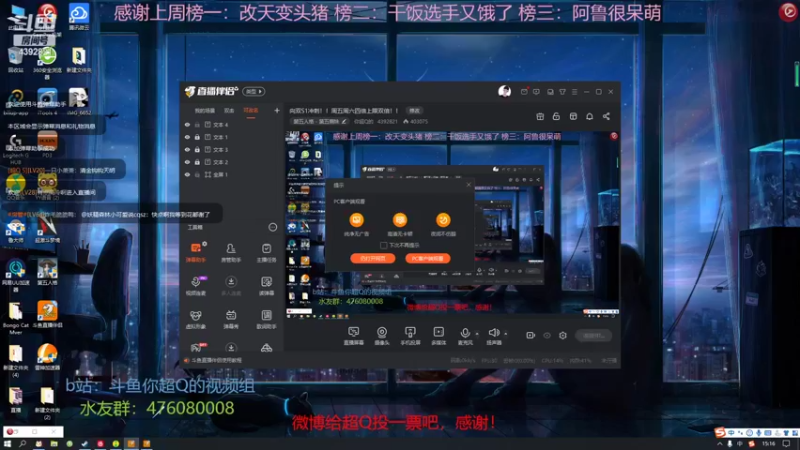The image size is (800, 450).
Task: Expand the microphone options arrow
Action: click(477, 334)
